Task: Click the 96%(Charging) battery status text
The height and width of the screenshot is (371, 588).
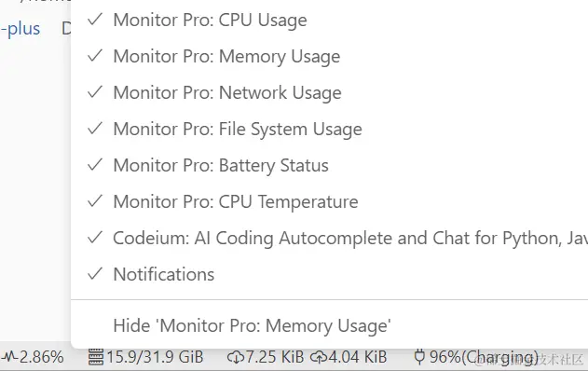Action: (484, 357)
